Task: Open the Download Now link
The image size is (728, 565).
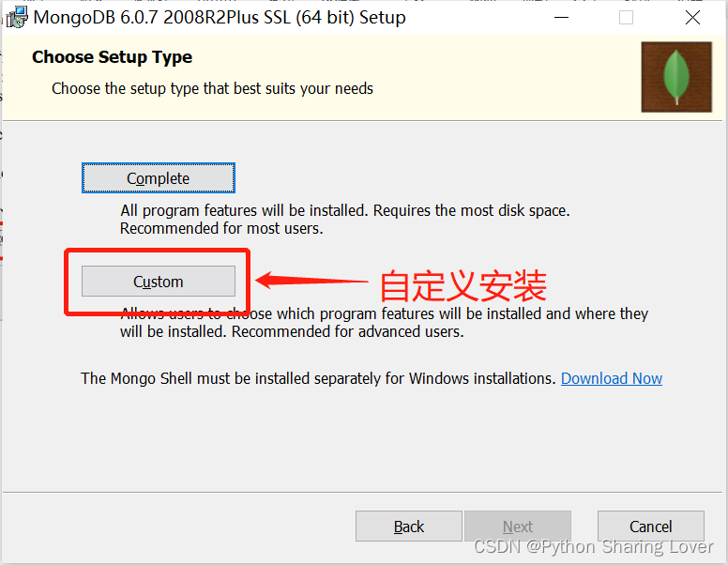Action: pyautogui.click(x=612, y=378)
